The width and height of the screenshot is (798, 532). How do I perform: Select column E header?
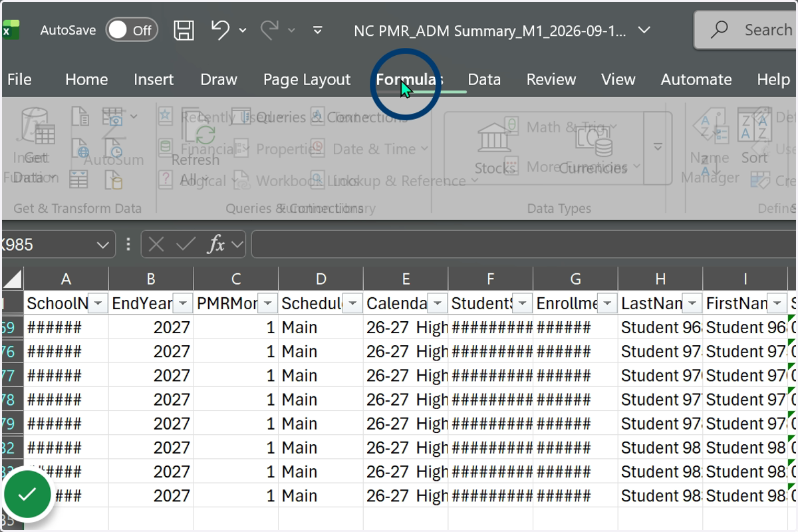[x=406, y=279]
